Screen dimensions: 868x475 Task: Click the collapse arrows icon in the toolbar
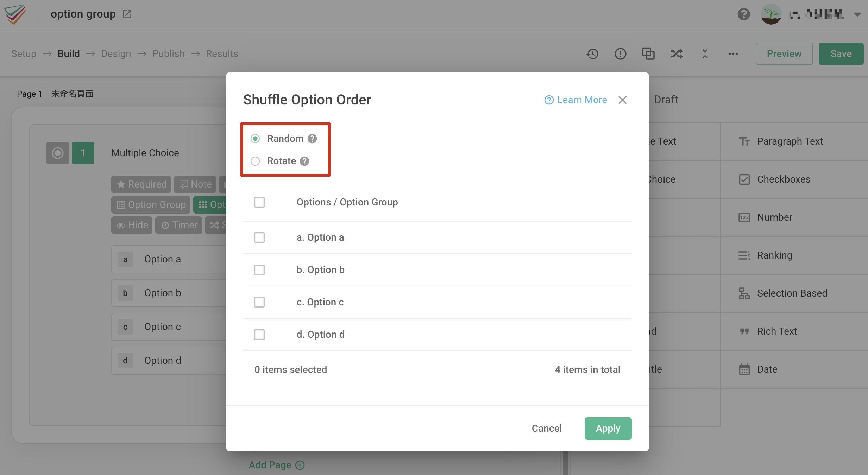(704, 53)
